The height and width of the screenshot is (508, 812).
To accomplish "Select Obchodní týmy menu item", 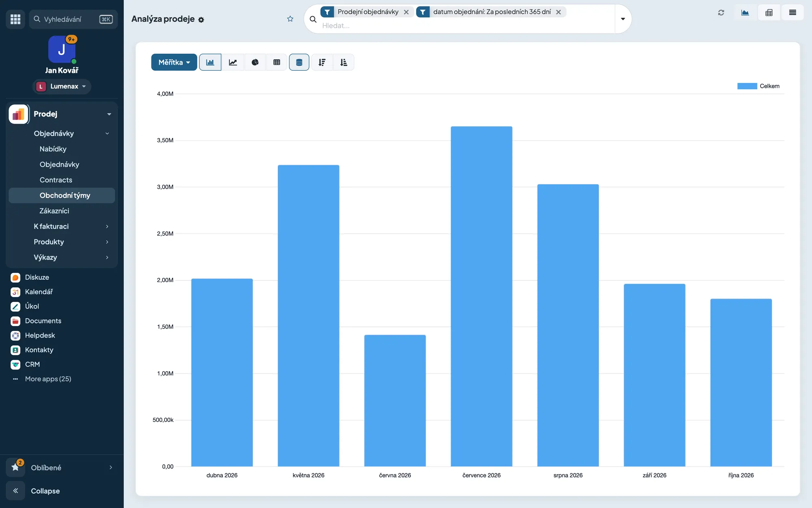I will point(62,195).
